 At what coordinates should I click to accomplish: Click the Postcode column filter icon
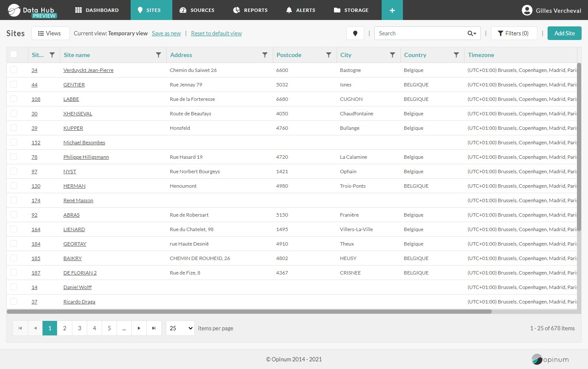pos(328,55)
